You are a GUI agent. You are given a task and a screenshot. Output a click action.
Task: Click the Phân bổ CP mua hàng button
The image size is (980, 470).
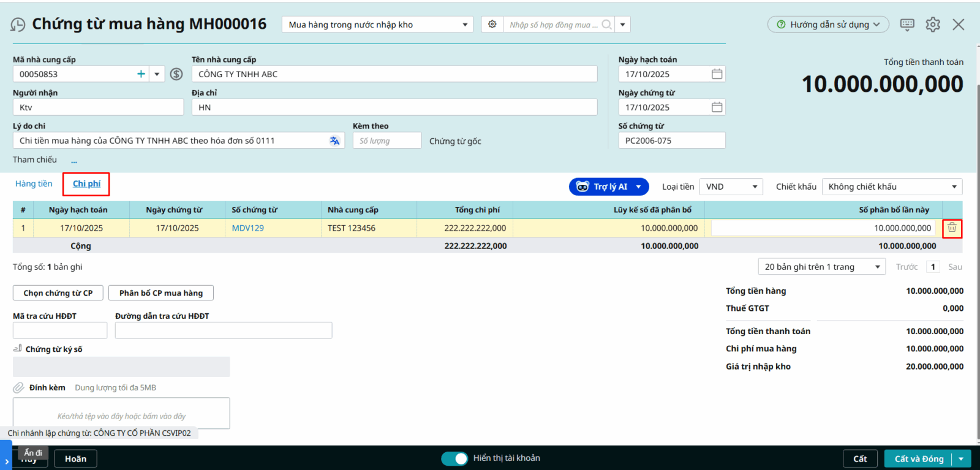pyautogui.click(x=160, y=293)
